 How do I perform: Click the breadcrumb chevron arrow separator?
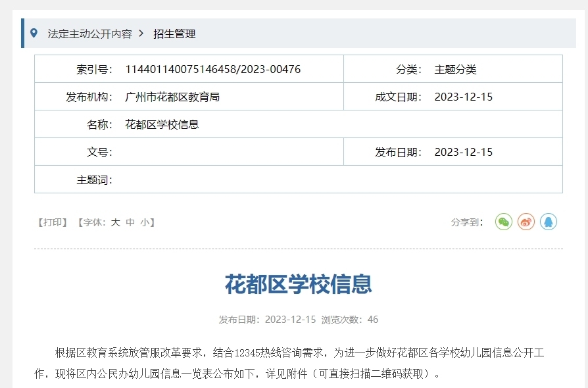coord(141,34)
